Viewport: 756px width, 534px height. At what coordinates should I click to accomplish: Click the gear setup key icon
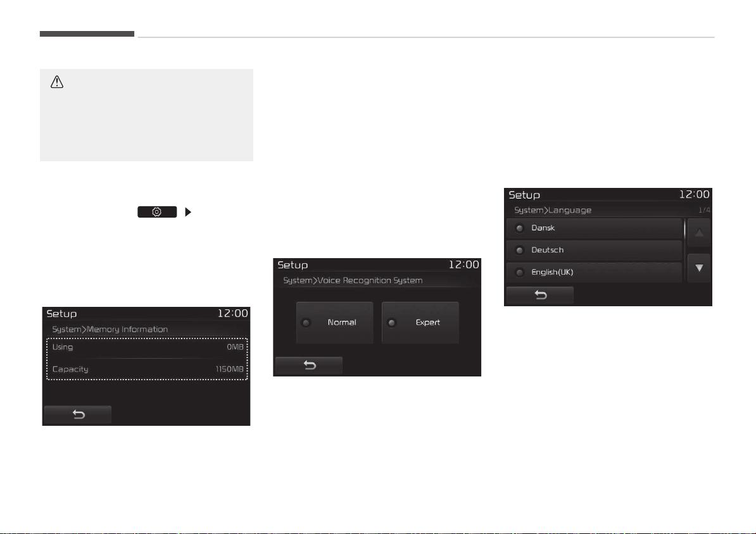157,212
